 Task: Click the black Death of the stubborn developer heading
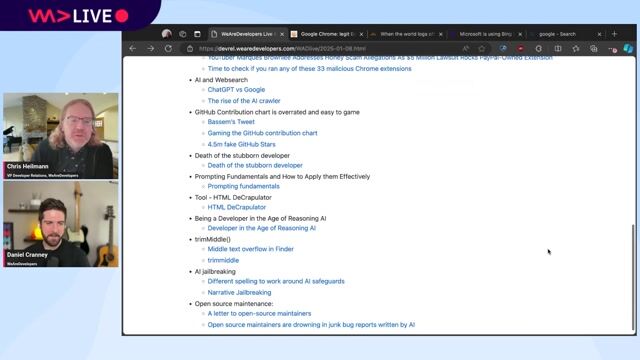coord(242,156)
